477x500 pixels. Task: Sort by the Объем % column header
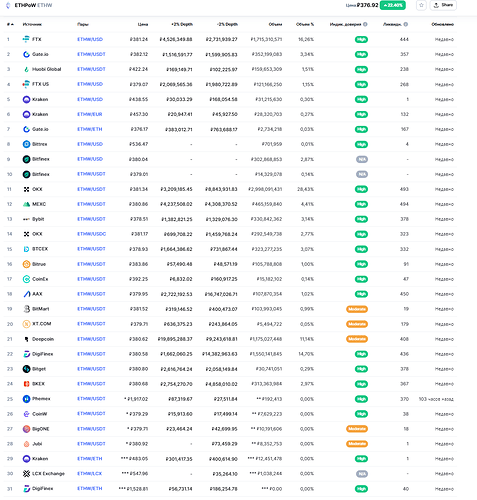click(305, 24)
